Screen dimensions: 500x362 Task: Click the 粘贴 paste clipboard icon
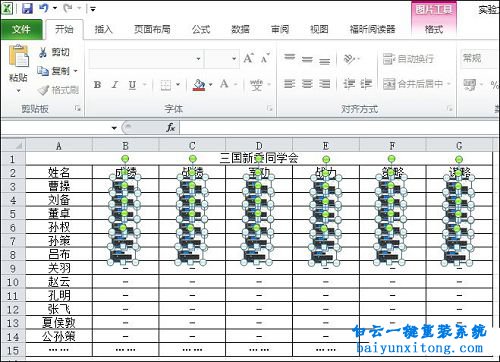(18, 56)
